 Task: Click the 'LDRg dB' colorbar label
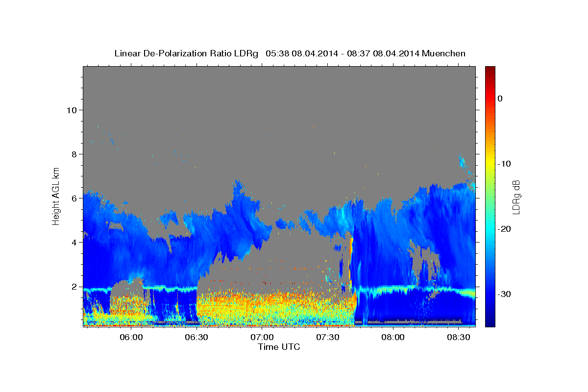[516, 196]
